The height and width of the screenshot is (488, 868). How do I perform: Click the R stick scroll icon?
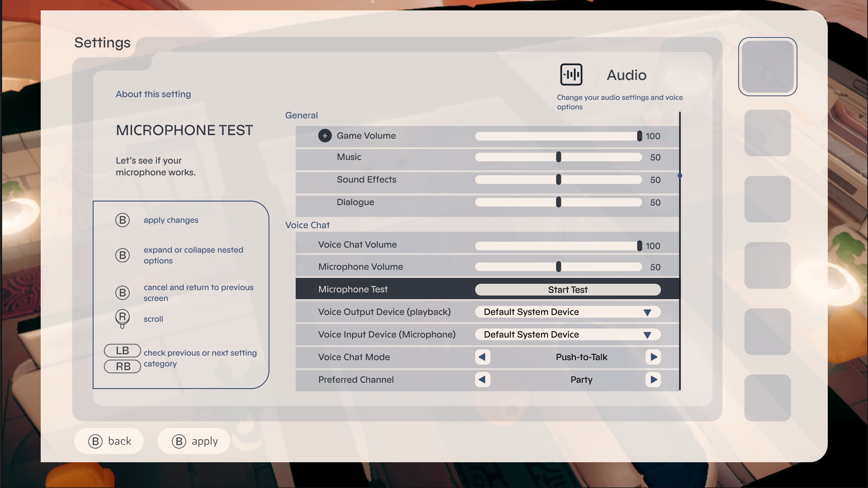tap(122, 317)
